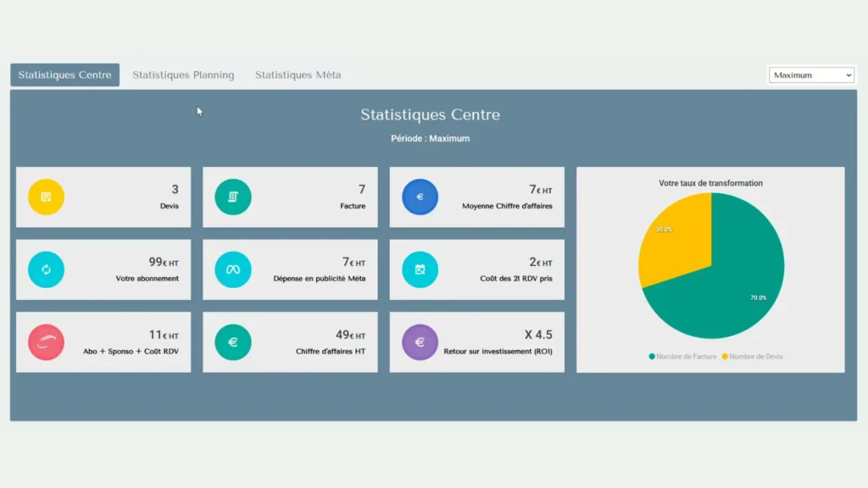
Task: Open the Maximum period dropdown
Action: click(x=811, y=75)
